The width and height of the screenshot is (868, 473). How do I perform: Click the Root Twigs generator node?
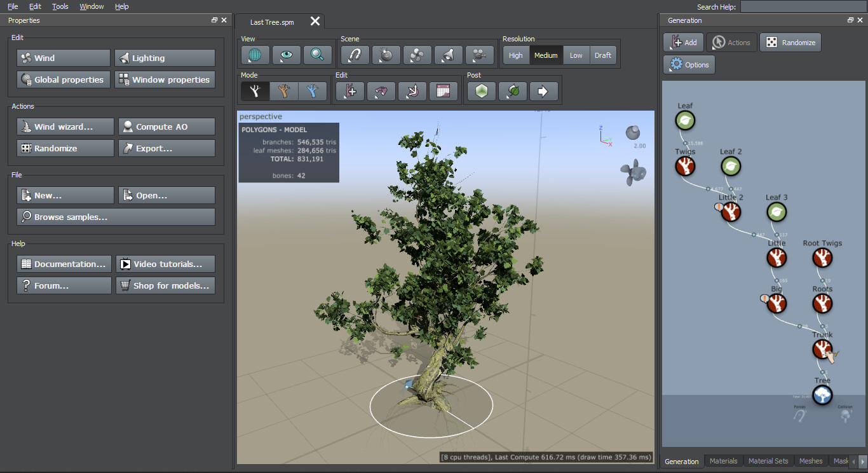click(822, 257)
